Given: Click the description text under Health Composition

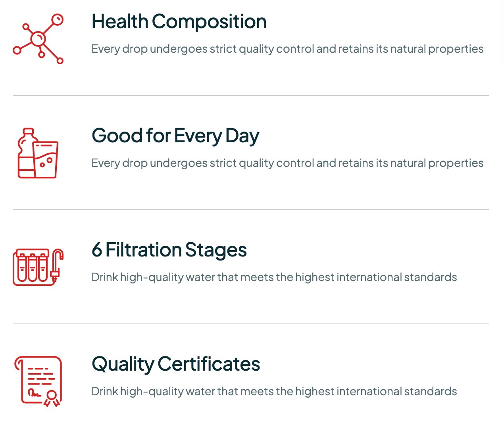Looking at the screenshot, I should 287,49.
